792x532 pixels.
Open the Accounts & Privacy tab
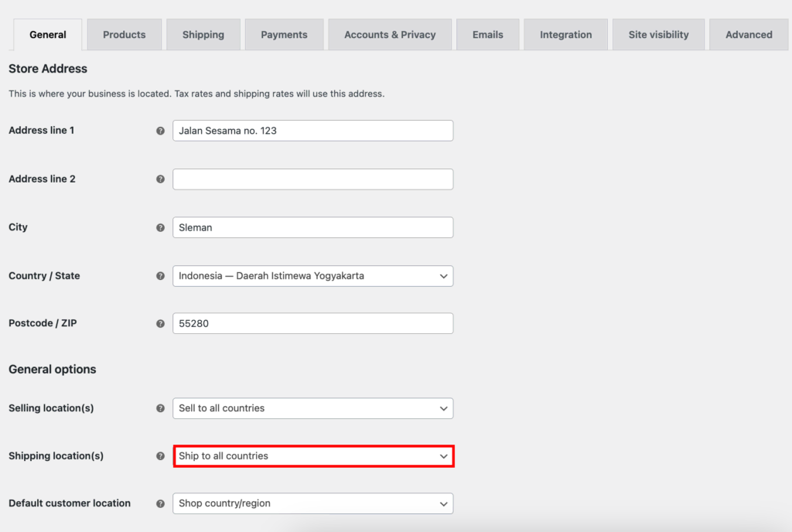[x=390, y=35]
